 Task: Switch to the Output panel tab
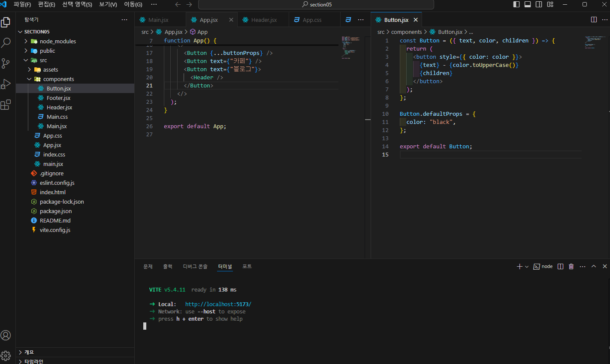[168, 266]
